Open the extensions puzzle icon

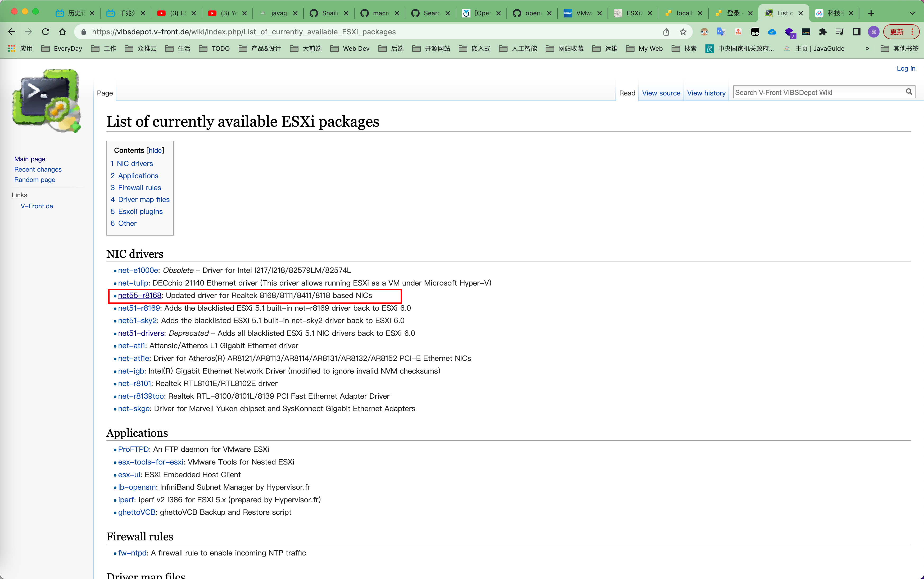point(822,32)
